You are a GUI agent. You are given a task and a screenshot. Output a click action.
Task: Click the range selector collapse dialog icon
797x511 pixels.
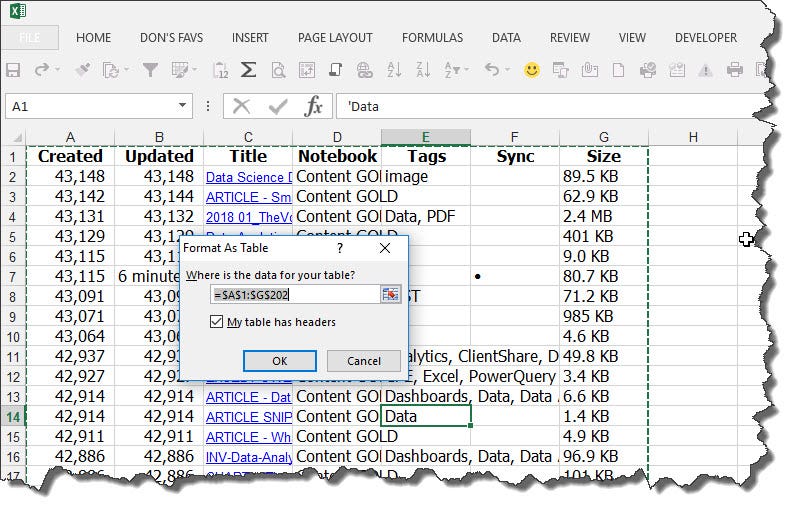[390, 294]
